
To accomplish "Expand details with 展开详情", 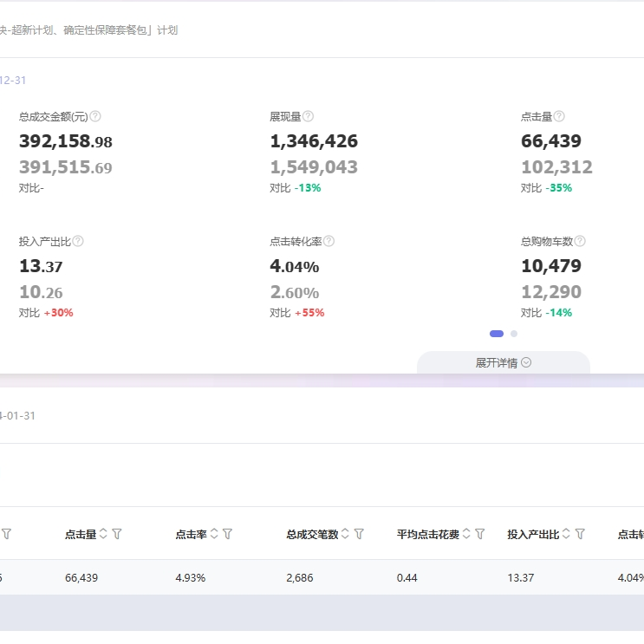I will [x=503, y=363].
